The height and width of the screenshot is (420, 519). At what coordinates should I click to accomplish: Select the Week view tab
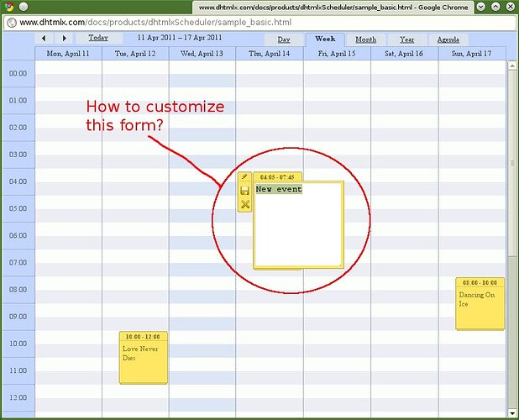(x=325, y=39)
